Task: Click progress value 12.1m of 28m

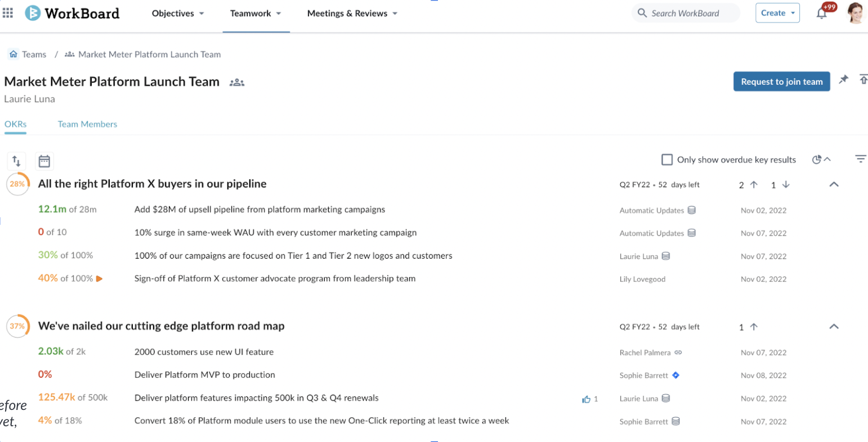Action: pyautogui.click(x=68, y=209)
